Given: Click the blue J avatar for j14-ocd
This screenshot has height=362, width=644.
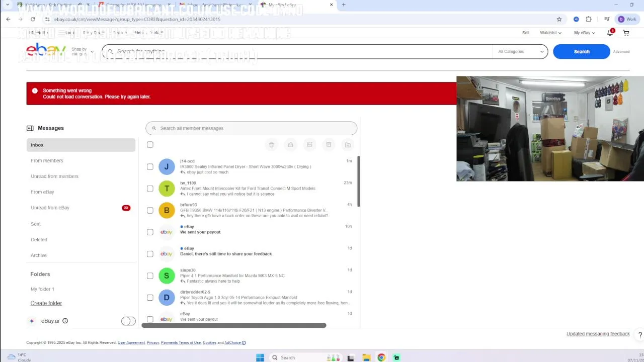Looking at the screenshot, I should coord(167,166).
